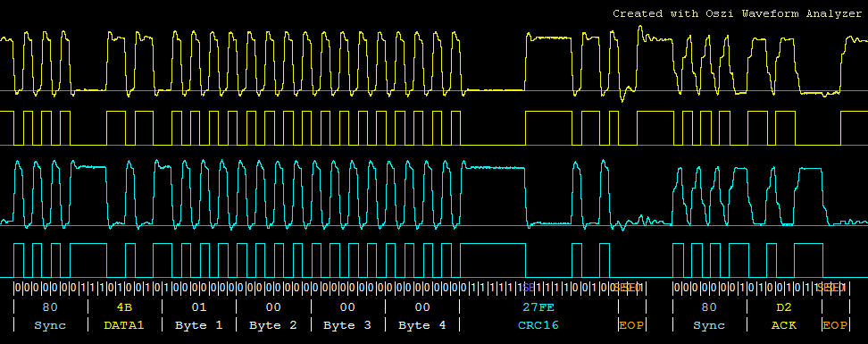868x344 pixels.
Task: Select the yellow DATA1 label
Action: tap(124, 325)
